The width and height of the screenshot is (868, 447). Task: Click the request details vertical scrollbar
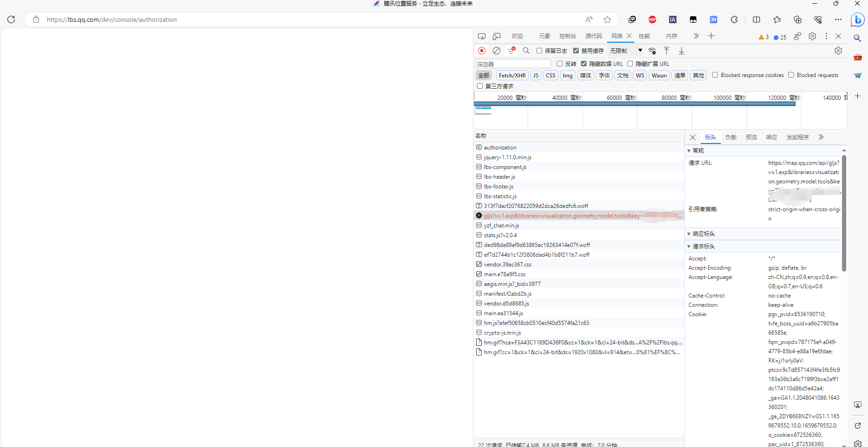pyautogui.click(x=844, y=214)
